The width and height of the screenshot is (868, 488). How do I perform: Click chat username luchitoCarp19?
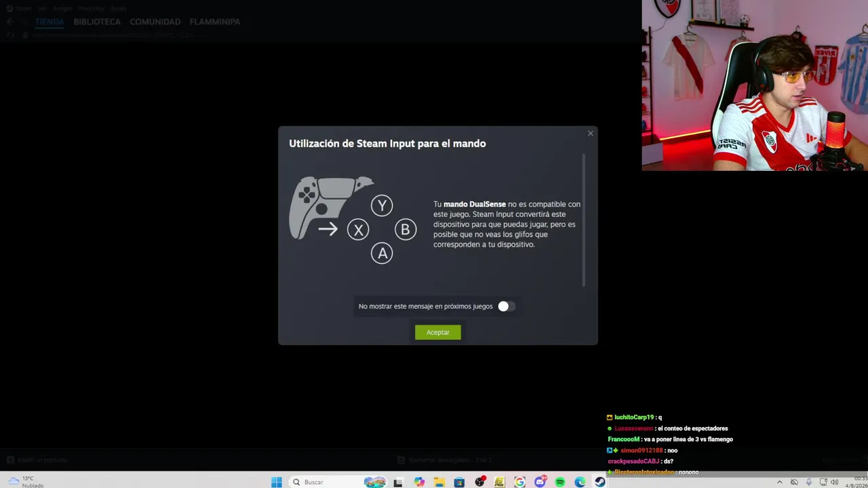tap(634, 418)
